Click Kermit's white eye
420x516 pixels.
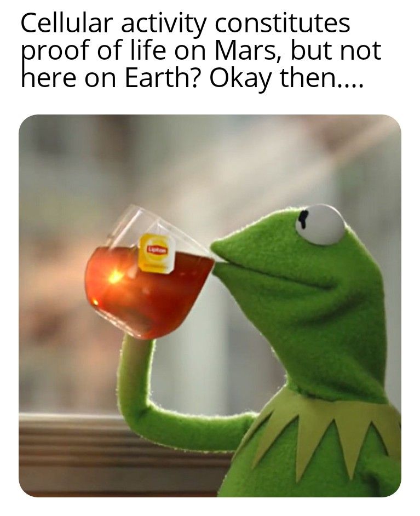pyautogui.click(x=320, y=225)
